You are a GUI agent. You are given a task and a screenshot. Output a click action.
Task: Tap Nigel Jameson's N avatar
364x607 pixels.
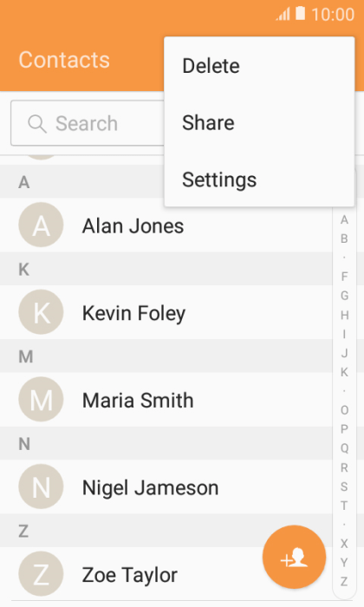click(x=41, y=486)
